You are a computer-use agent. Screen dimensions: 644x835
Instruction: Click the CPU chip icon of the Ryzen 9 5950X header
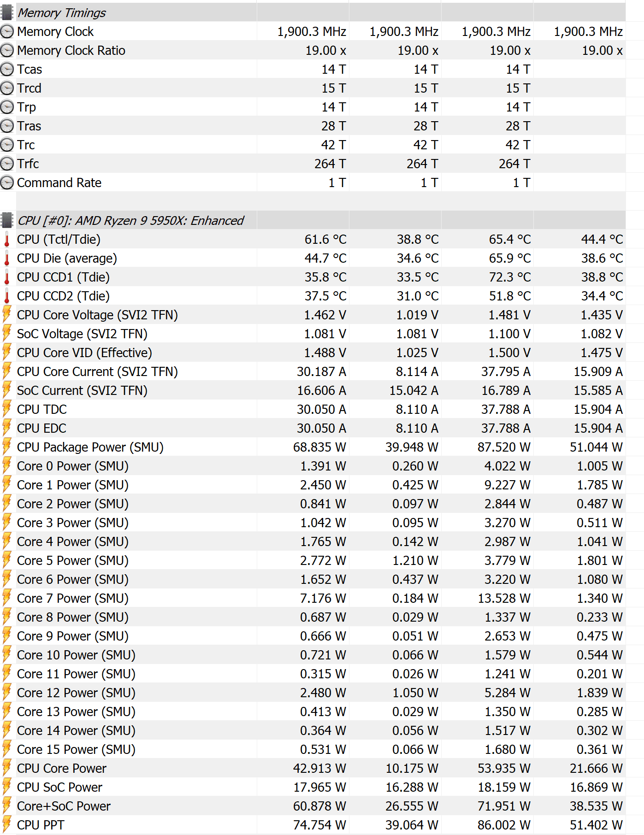pos(7,220)
